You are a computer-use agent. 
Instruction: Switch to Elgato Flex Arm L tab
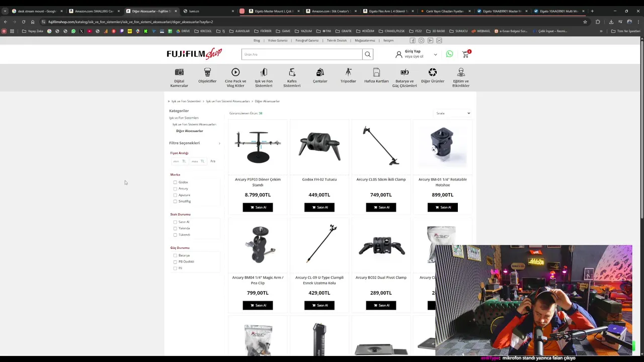(x=387, y=11)
